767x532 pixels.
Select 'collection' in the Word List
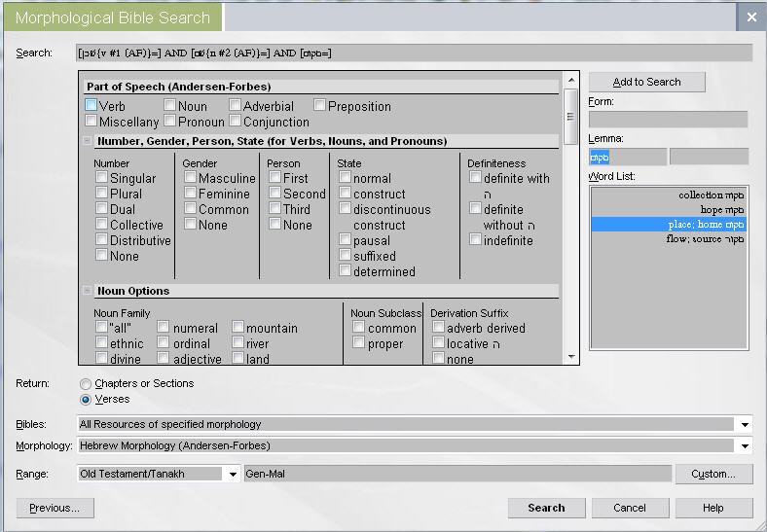tap(669, 195)
